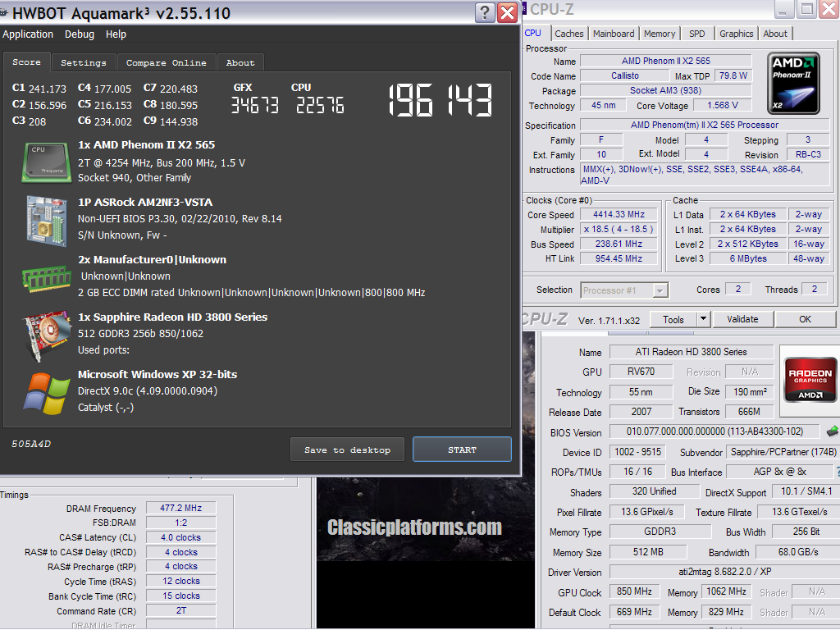Click the OK button in CPU-Z
This screenshot has width=840, height=630.
(806, 319)
